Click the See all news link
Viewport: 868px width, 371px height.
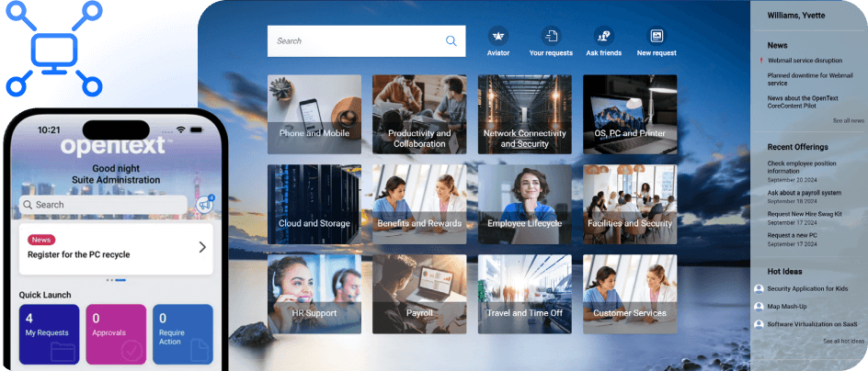pos(848,120)
